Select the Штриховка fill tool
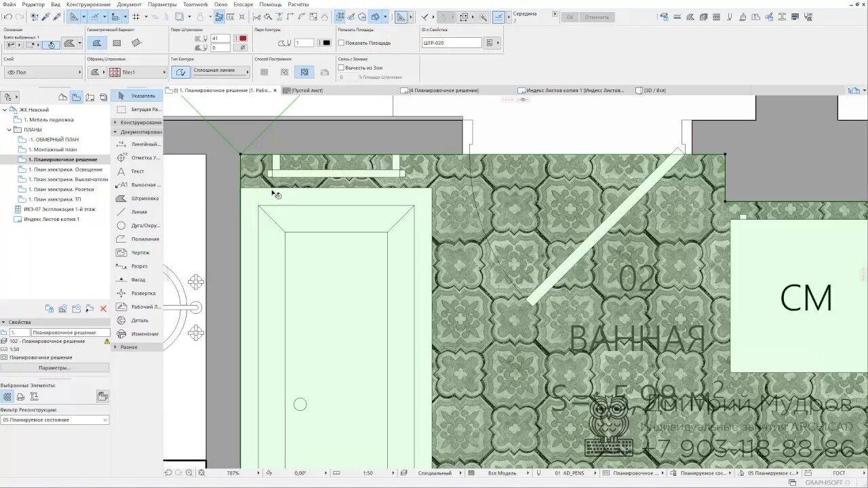868x488 pixels. pos(137,199)
